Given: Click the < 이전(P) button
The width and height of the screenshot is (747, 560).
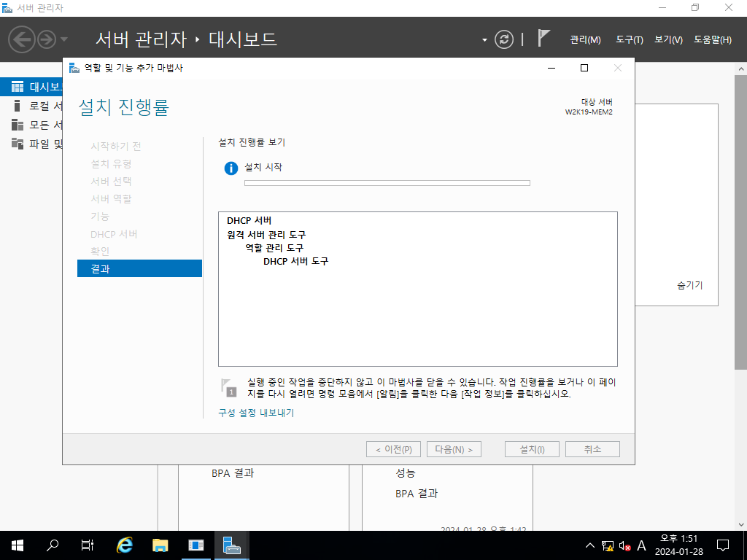Looking at the screenshot, I should [x=393, y=449].
